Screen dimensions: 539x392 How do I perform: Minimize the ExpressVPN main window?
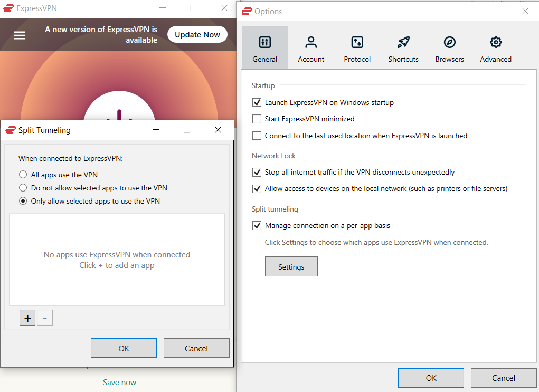point(163,8)
